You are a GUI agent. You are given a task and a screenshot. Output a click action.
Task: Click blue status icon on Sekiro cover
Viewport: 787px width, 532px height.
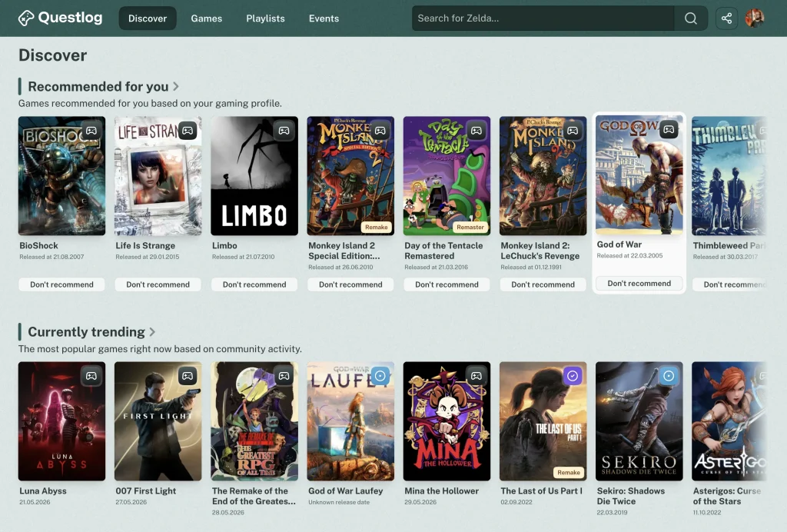pyautogui.click(x=669, y=376)
